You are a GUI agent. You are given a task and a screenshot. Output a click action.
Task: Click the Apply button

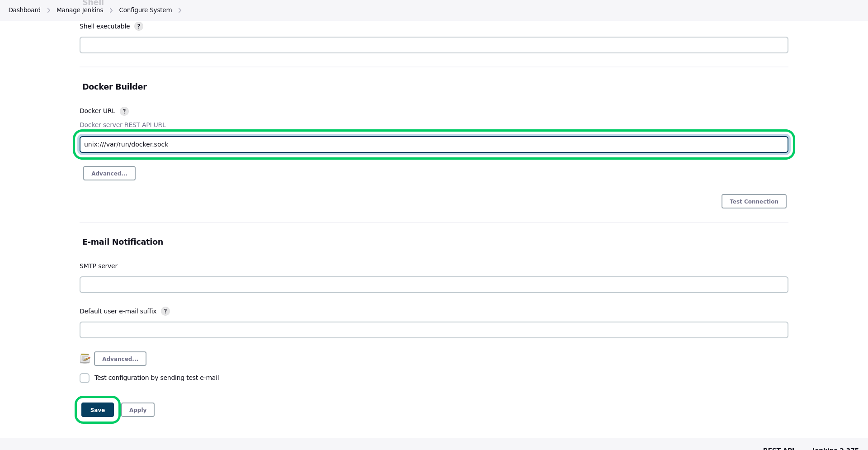[138, 410]
